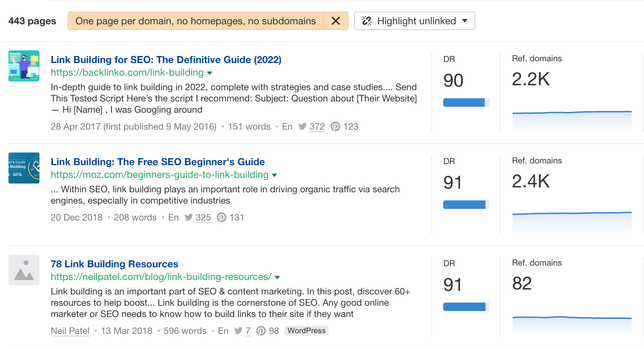Click the WordPress tag
This screenshot has height=348, width=644.
pos(306,331)
